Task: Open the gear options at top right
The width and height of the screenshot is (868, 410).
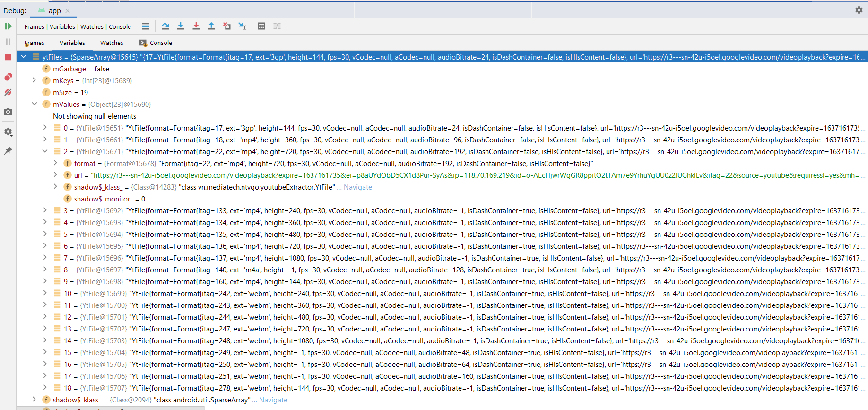Action: coord(859,10)
